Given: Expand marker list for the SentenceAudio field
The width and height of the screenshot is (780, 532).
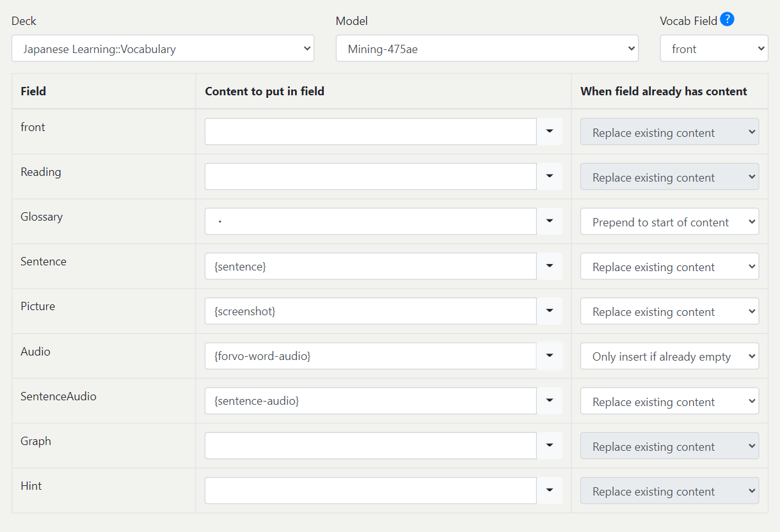Looking at the screenshot, I should click(x=549, y=401).
